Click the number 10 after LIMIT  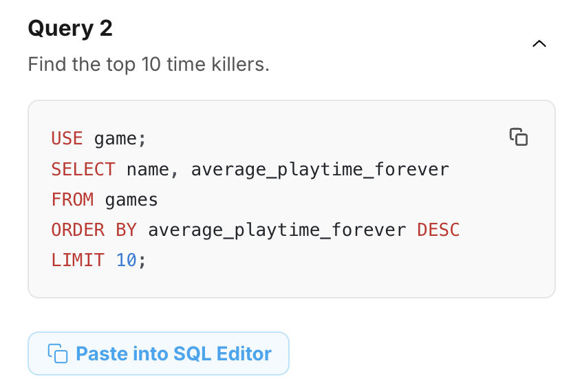pyautogui.click(x=126, y=260)
